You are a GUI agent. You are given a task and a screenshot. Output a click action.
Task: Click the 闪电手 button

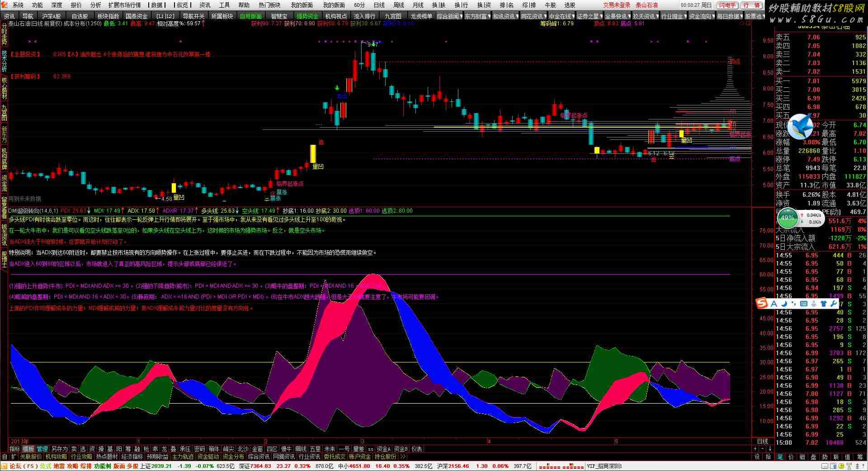pyautogui.click(x=727, y=5)
